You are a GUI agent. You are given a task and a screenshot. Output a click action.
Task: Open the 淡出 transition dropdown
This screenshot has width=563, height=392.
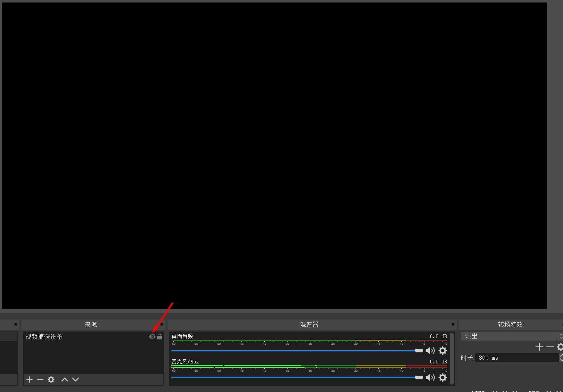coord(512,336)
